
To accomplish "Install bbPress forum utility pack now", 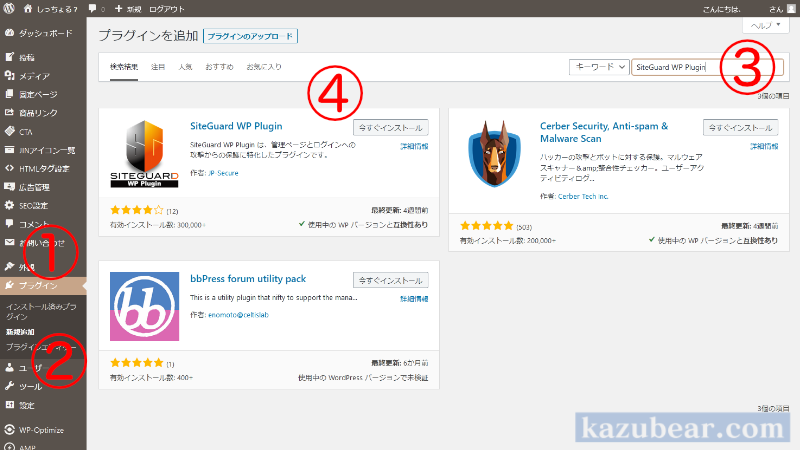I will [x=391, y=280].
